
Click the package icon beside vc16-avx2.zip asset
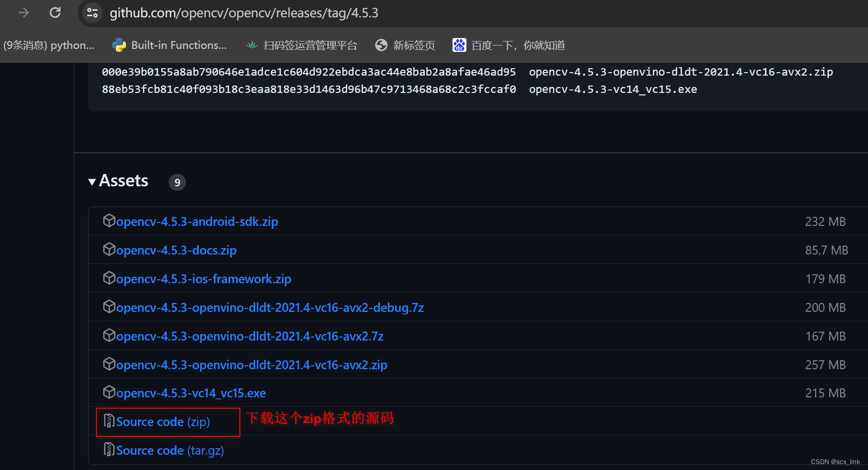tap(109, 364)
